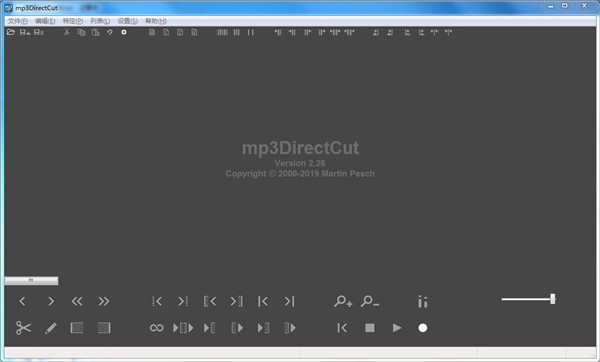
Task: Click the five vertical bars icon in the top toolbar
Action: (222, 33)
